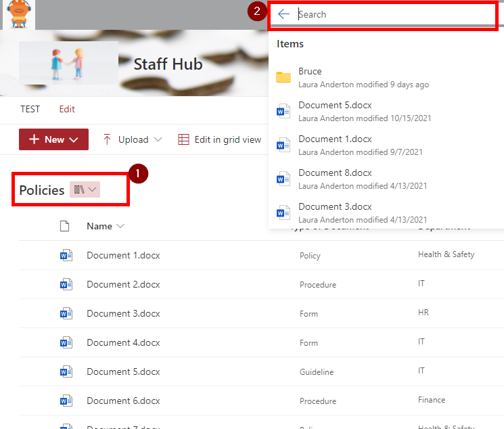Open Document 4.docx in the list
504x429 pixels.
(x=123, y=342)
